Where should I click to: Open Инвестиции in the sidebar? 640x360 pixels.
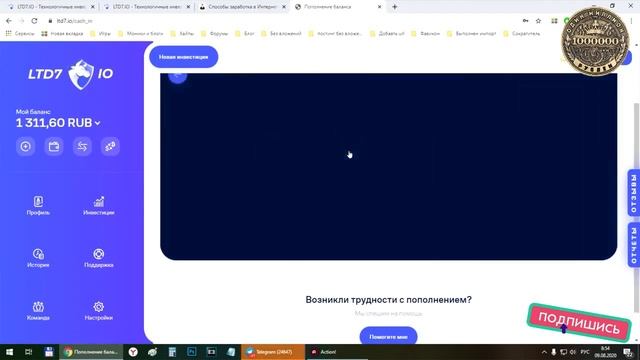pyautogui.click(x=99, y=205)
